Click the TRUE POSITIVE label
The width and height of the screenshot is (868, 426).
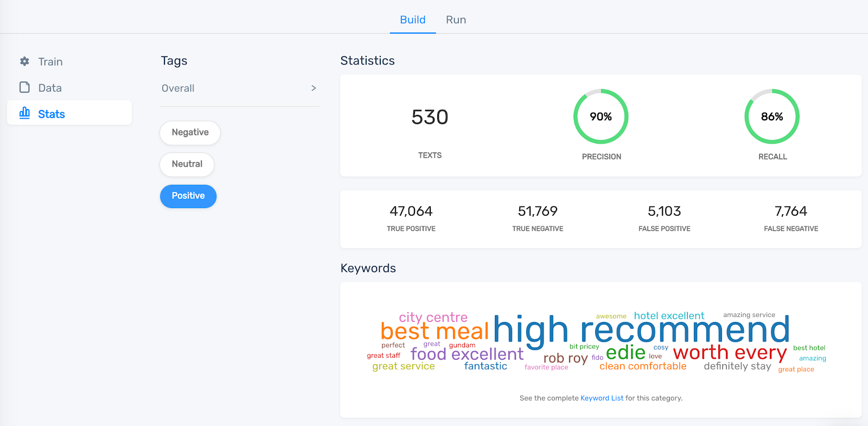(x=411, y=229)
